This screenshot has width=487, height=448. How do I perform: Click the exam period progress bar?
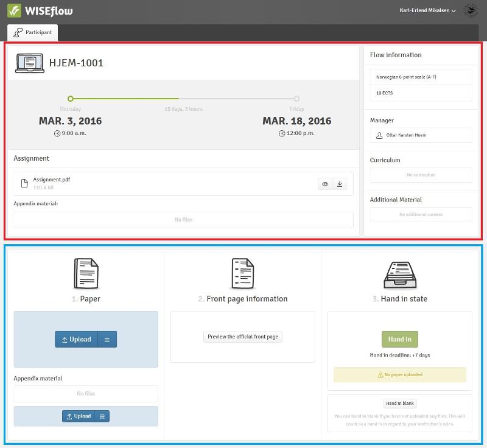tap(183, 98)
